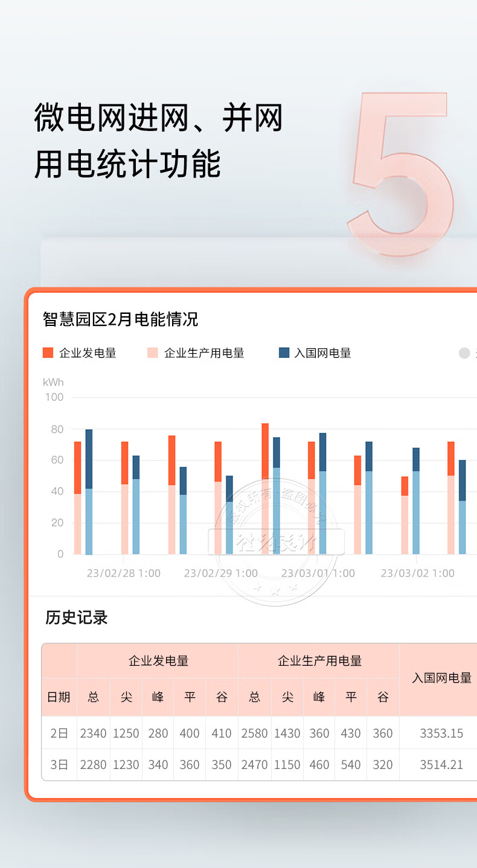
Task: Select the 2日 row in history table
Action: (59, 733)
